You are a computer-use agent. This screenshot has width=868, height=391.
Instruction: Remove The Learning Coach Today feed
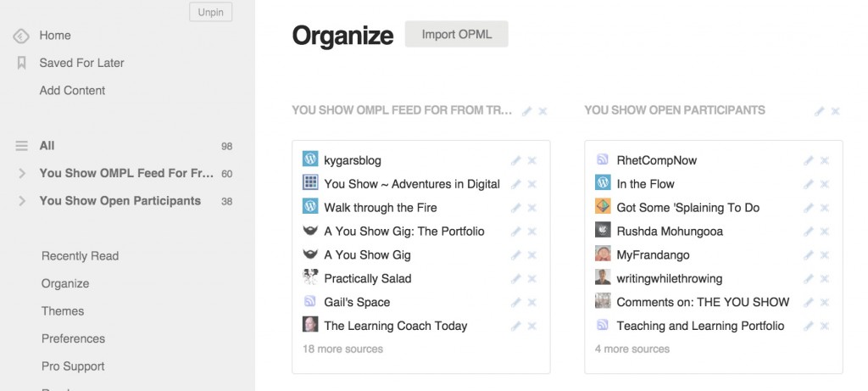[532, 327]
